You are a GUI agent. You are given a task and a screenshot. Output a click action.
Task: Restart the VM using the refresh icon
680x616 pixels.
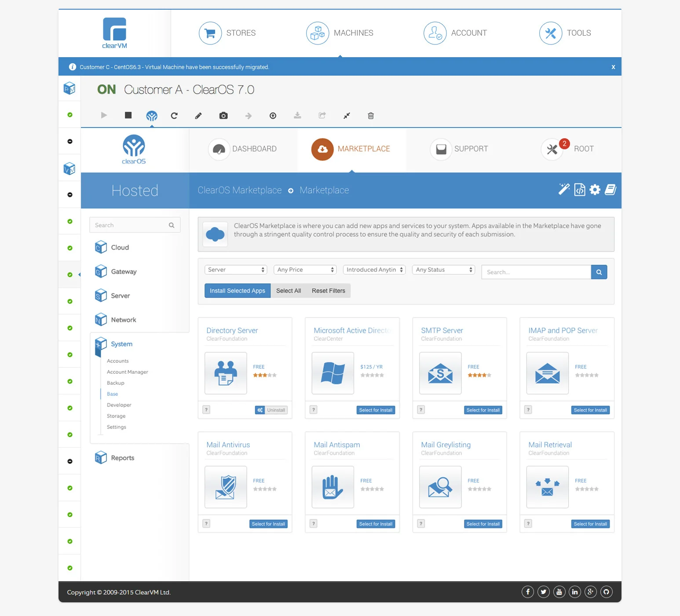point(174,116)
